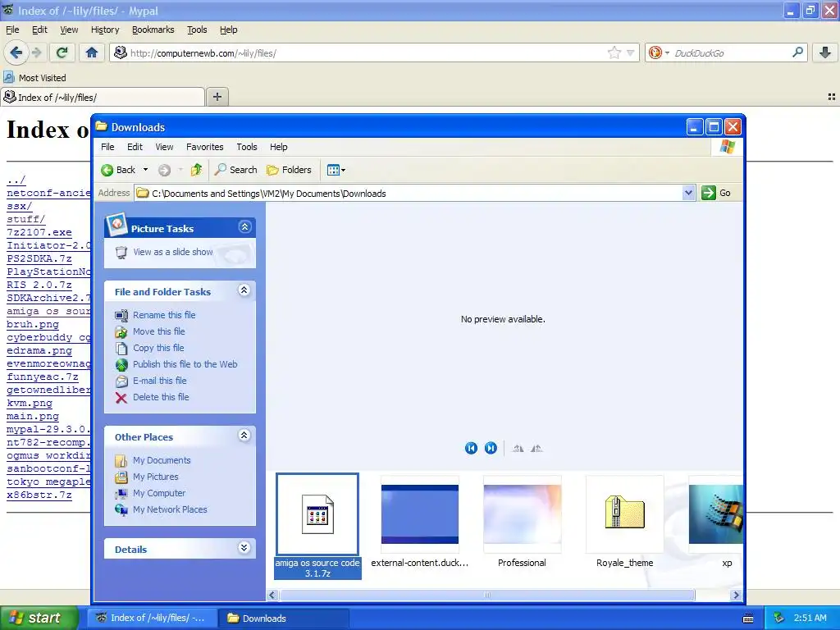This screenshot has height=630, width=840.
Task: Open the Forward button history dropdown
Action: (x=180, y=170)
